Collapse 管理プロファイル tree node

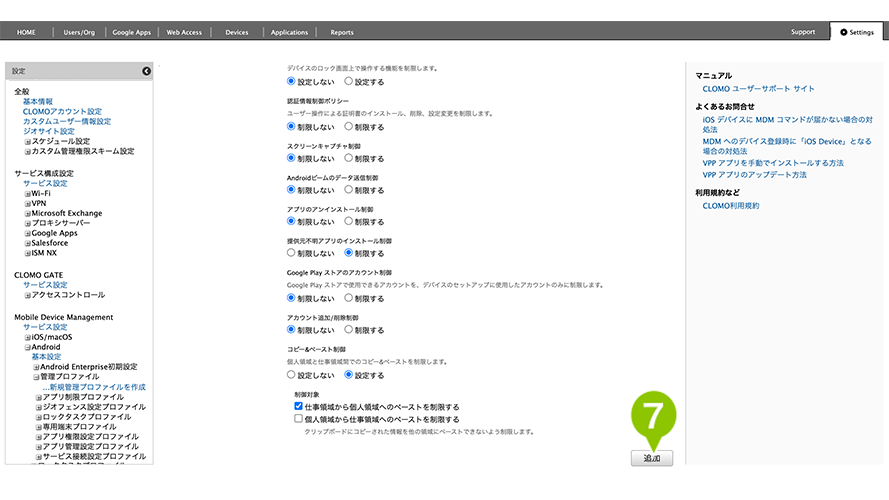click(x=36, y=377)
